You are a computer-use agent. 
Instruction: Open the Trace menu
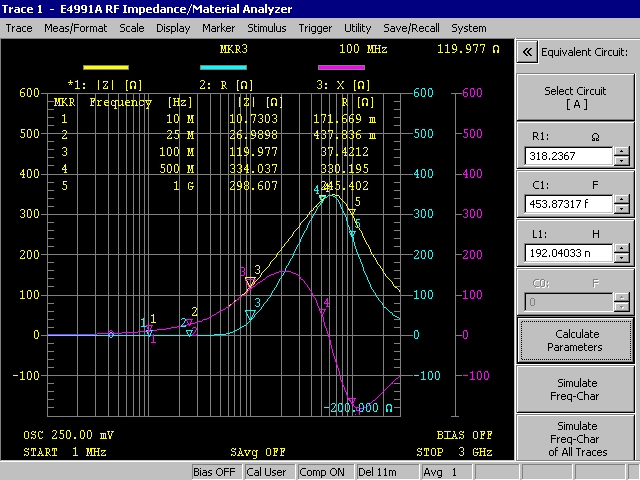19,28
